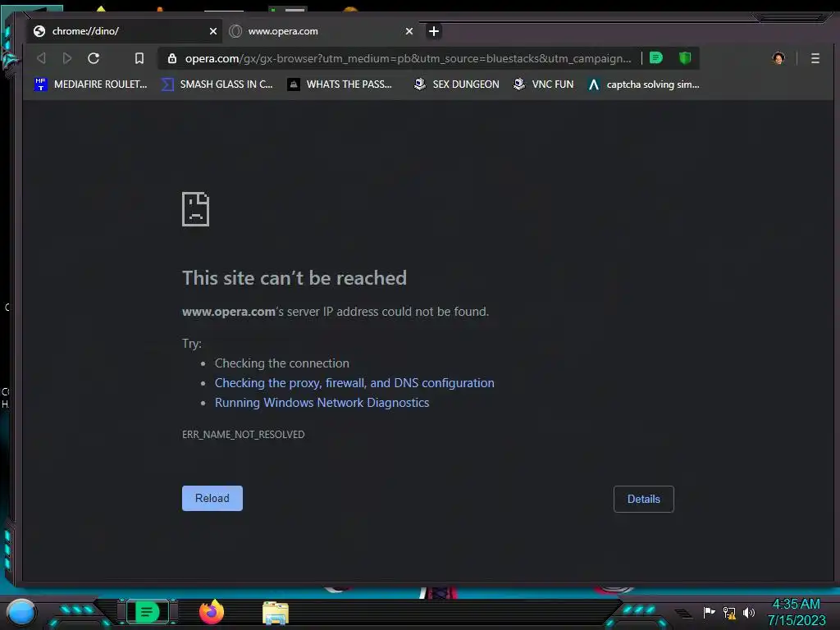
Task: Click the ERR_NAME_NOT_RESOLVED error code
Action: [243, 435]
